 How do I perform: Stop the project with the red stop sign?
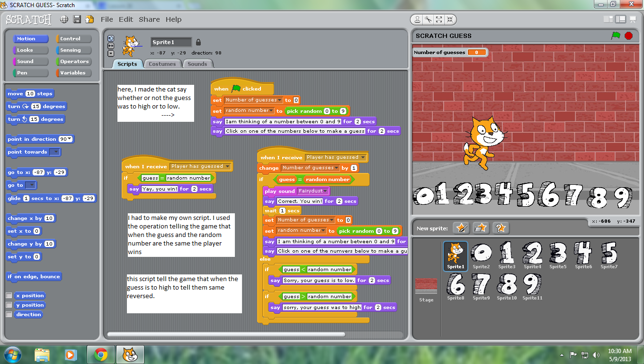click(628, 35)
